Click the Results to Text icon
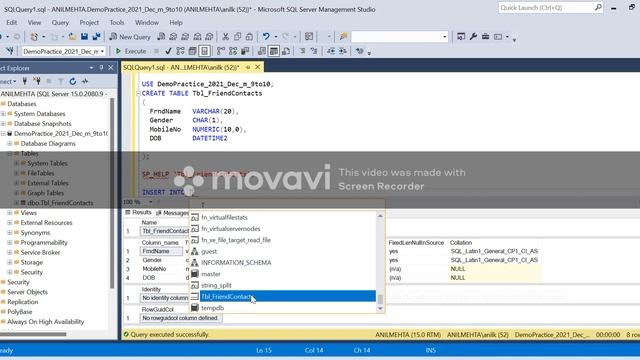640x360 pixels. click(262, 51)
